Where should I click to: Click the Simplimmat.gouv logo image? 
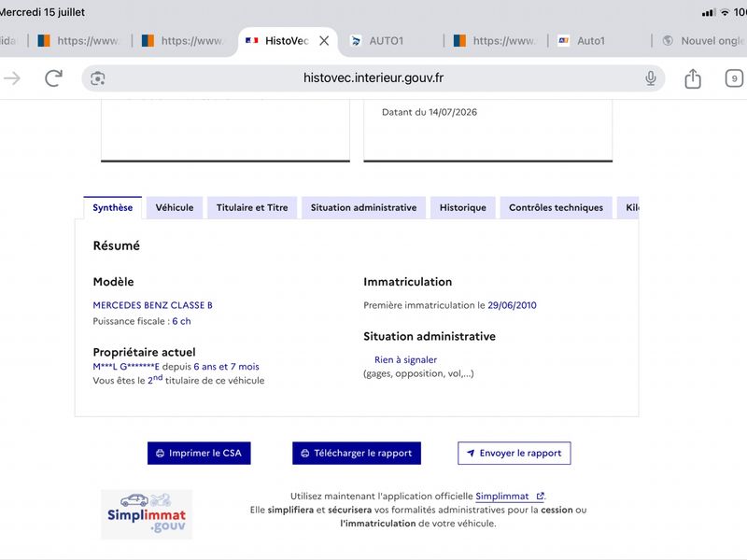pyautogui.click(x=147, y=514)
